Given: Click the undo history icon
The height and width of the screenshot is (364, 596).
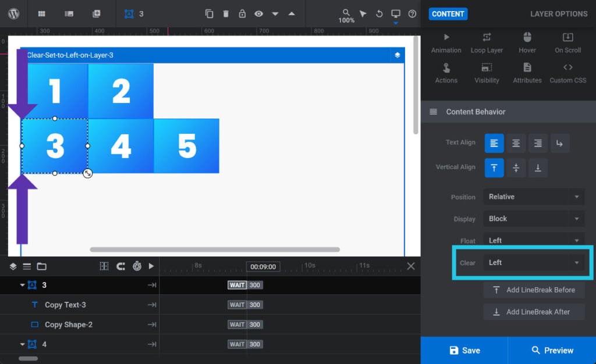Looking at the screenshot, I should click(379, 13).
